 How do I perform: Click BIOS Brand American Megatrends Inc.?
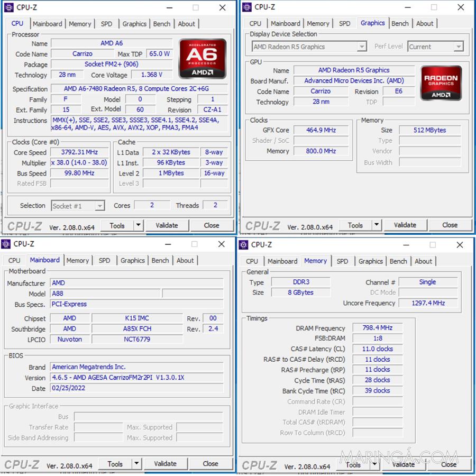coord(136,367)
